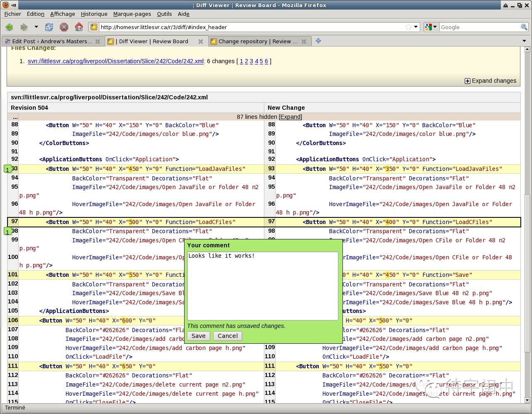Switch to the Diff Viewer tab
Screen dimensions: 532x414
point(155,41)
